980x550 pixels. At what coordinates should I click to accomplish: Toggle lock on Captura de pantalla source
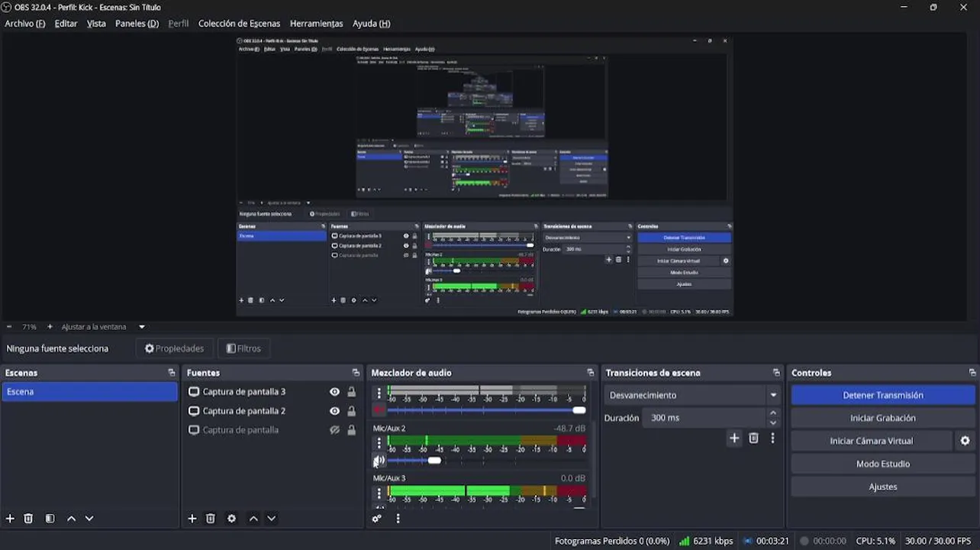351,430
